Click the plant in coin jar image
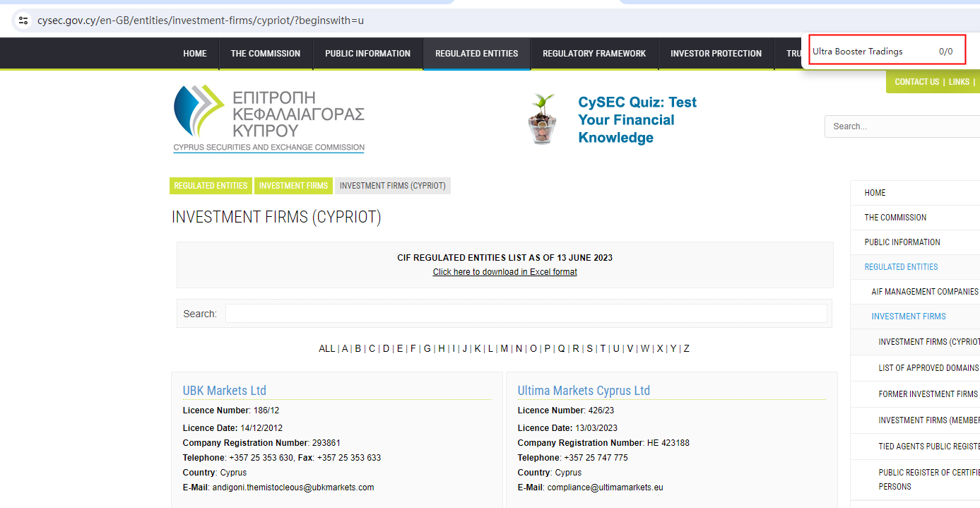The height and width of the screenshot is (508, 980). pos(542,119)
